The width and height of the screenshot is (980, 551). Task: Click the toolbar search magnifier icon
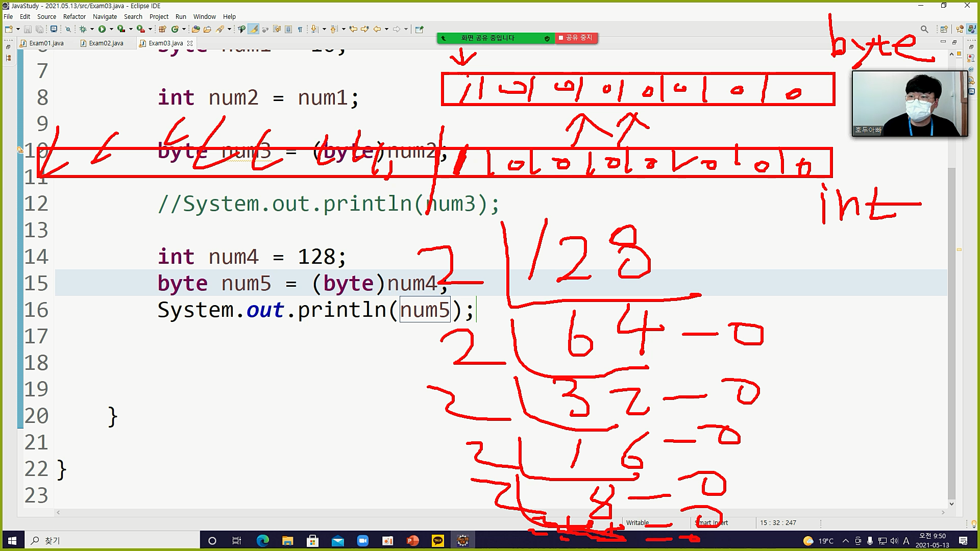[x=924, y=29]
